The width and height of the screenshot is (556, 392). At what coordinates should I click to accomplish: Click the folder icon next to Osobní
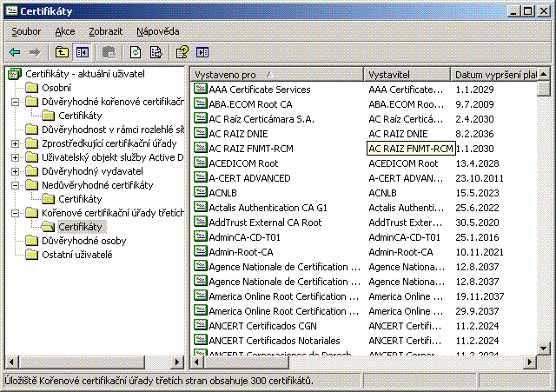click(32, 88)
